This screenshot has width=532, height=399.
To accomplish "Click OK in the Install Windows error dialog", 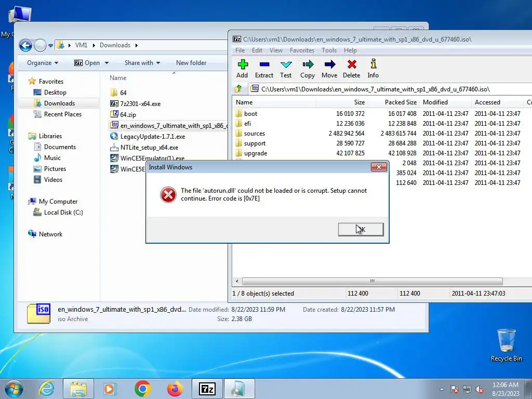I will [361, 229].
